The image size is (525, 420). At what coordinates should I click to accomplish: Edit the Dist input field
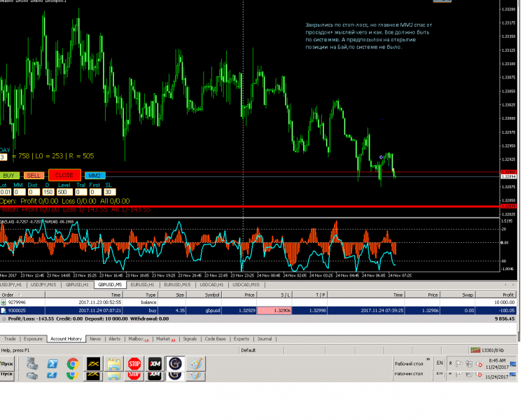click(x=34, y=192)
